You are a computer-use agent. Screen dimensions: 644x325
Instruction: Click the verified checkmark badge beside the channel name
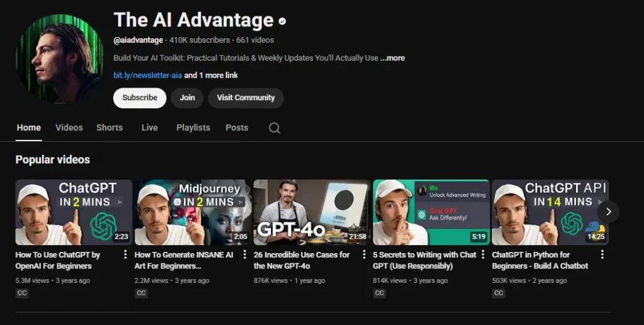[282, 21]
